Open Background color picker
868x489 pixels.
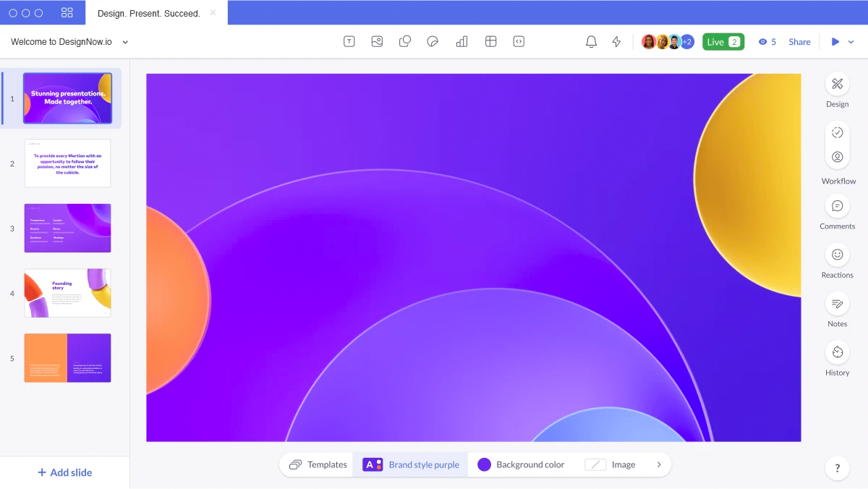pyautogui.click(x=521, y=464)
